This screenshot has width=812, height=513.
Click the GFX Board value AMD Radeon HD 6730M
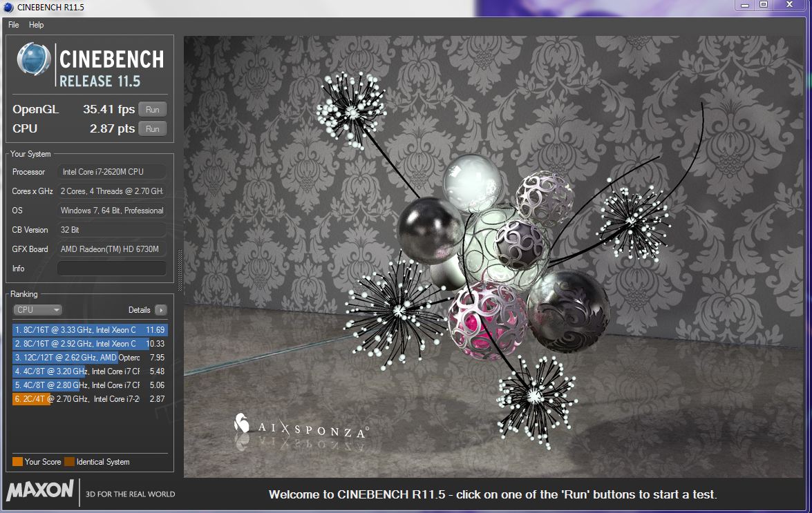pyautogui.click(x=112, y=249)
